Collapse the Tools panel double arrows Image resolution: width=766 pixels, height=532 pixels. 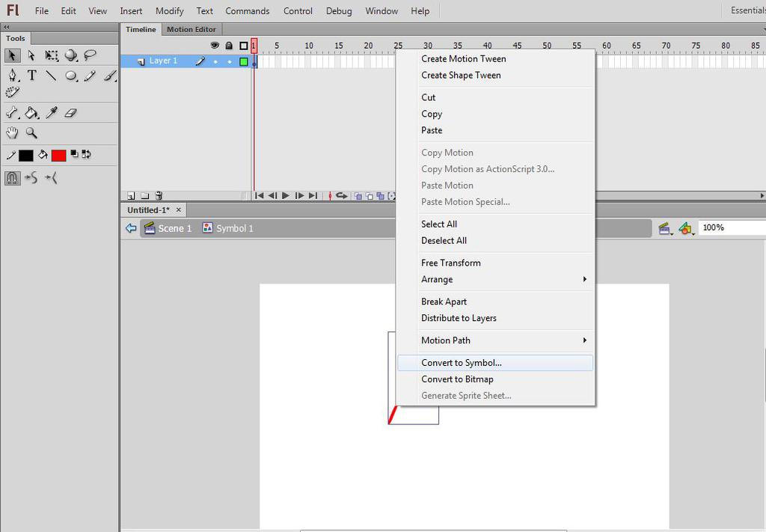6,28
